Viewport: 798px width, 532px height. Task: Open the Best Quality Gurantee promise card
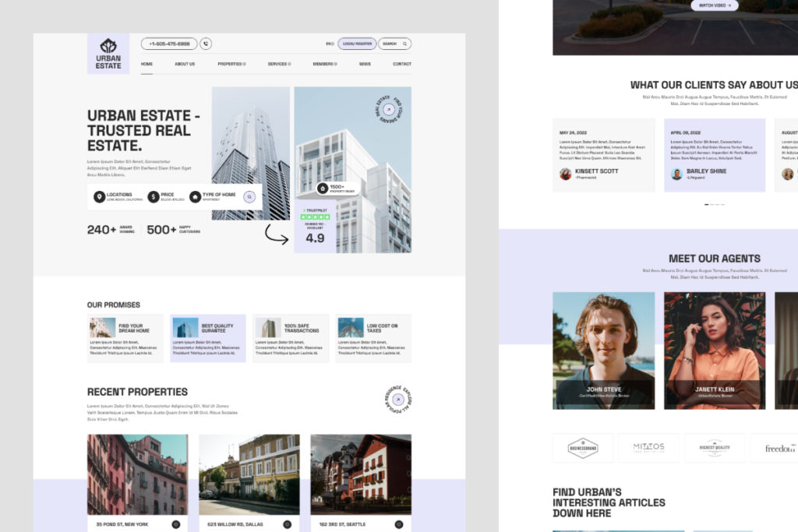click(x=207, y=338)
